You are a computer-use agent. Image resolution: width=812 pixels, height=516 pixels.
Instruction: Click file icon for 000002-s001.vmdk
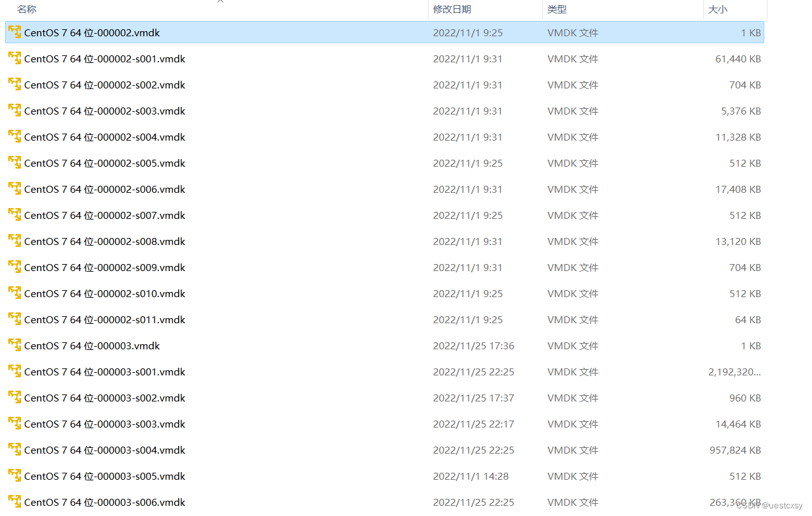15,58
